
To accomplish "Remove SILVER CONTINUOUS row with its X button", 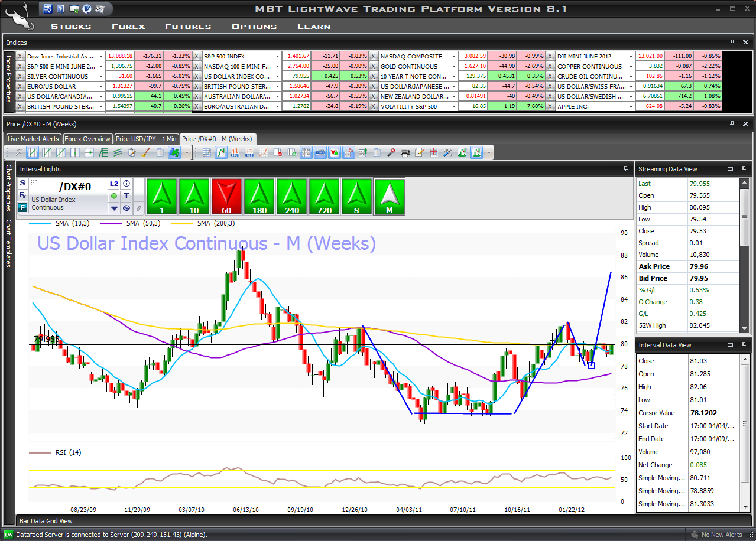I will 20,76.
